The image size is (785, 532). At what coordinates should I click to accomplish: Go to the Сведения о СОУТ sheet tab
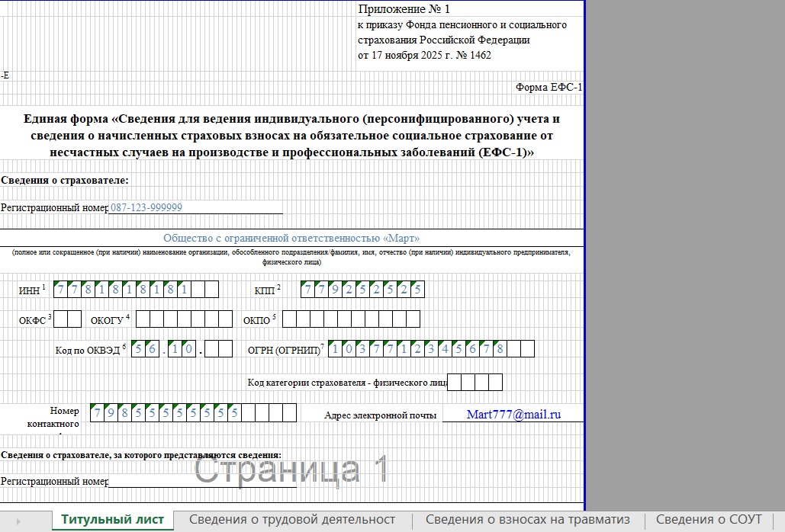coord(709,520)
